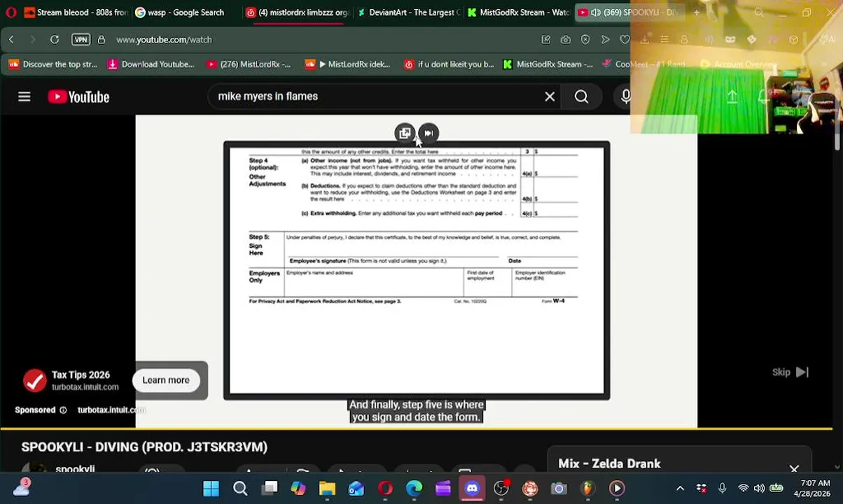Open the volume speaker tray icon
The width and height of the screenshot is (843, 504).
click(759, 489)
